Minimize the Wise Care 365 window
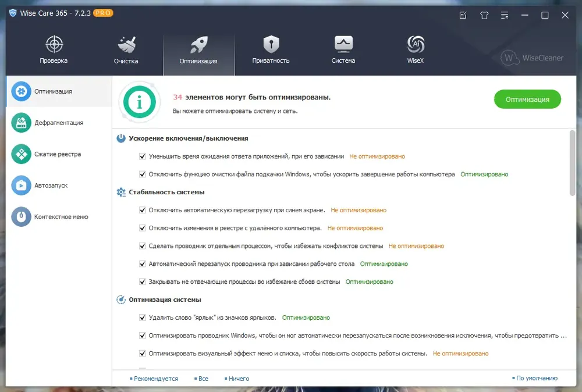This screenshot has width=582, height=392. [525, 15]
